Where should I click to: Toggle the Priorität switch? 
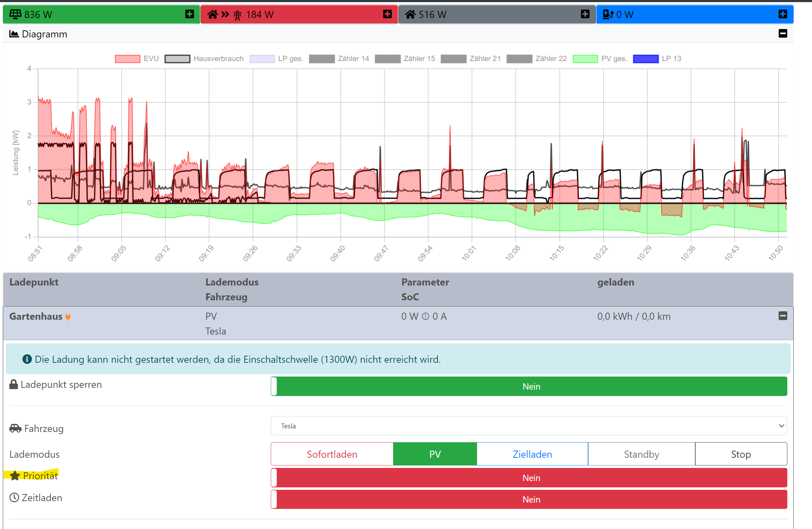tap(529, 477)
